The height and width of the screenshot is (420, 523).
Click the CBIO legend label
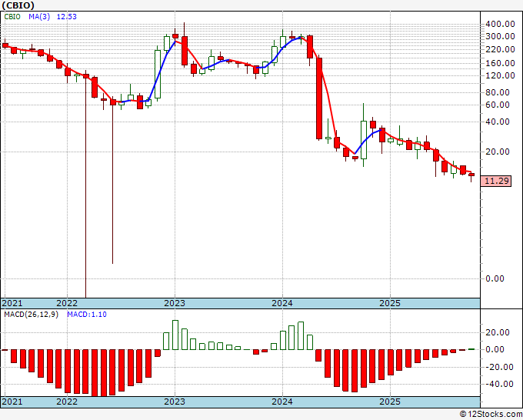12,17
